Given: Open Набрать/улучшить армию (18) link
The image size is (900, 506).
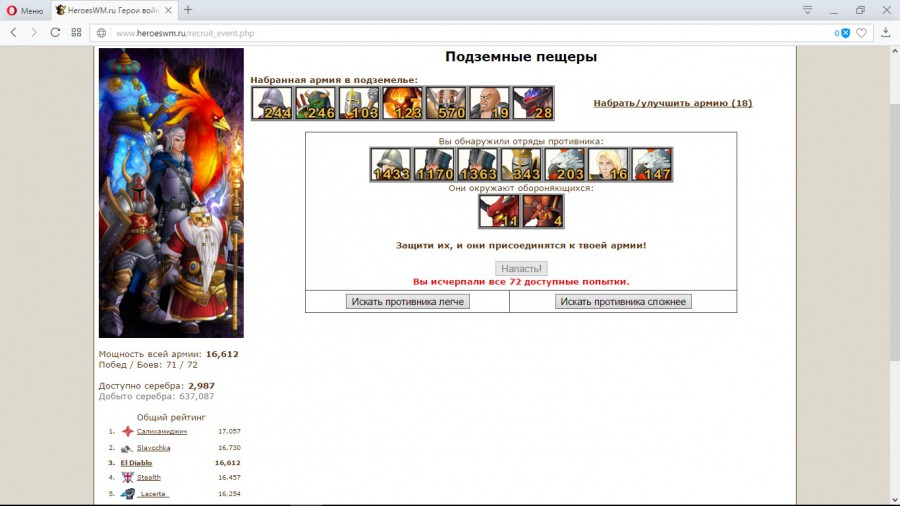Looking at the screenshot, I should 673,103.
